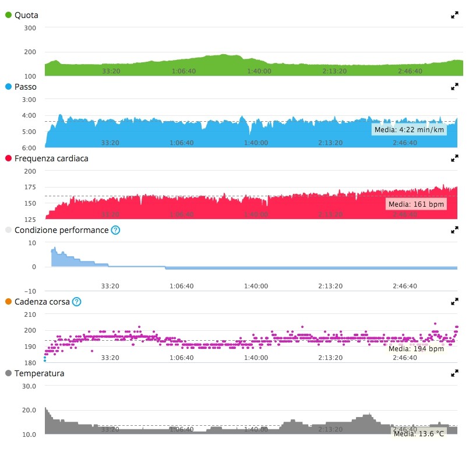Click the red Frequenza cardiaca dot
476x452 pixels.
[8, 158]
